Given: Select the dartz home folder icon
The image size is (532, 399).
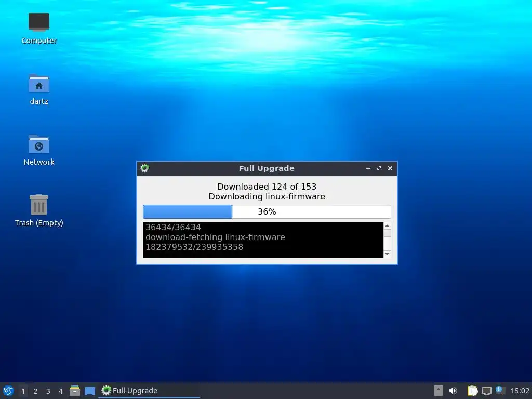Looking at the screenshot, I should pos(39,89).
